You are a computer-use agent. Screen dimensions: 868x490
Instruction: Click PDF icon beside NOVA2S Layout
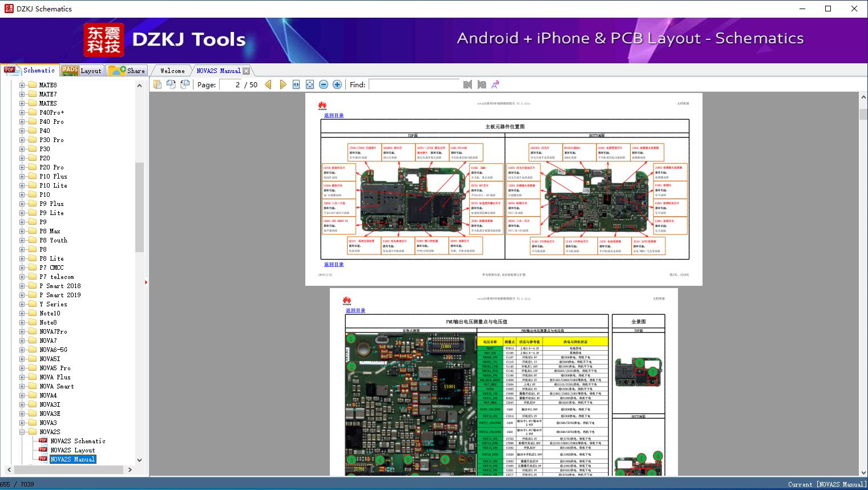[x=43, y=450]
